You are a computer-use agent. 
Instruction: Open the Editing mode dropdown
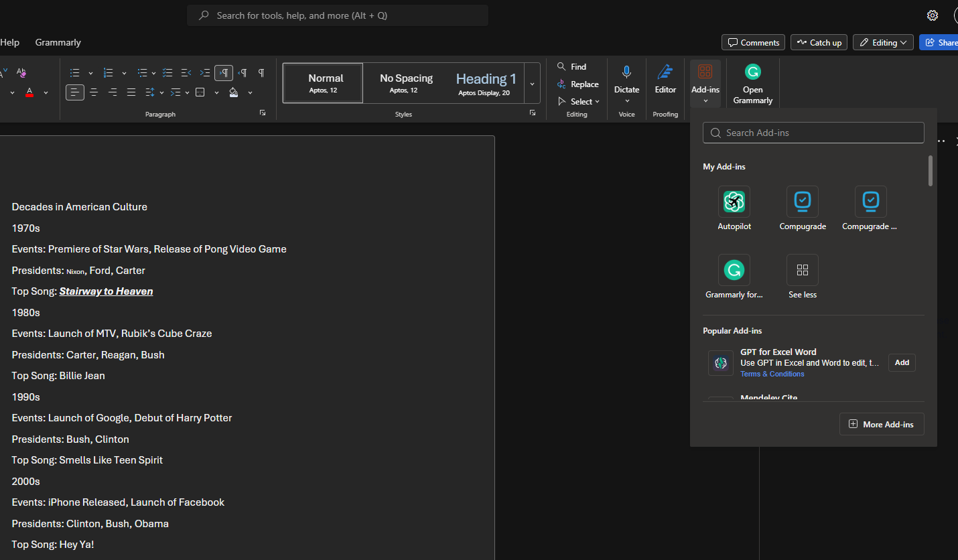point(883,42)
